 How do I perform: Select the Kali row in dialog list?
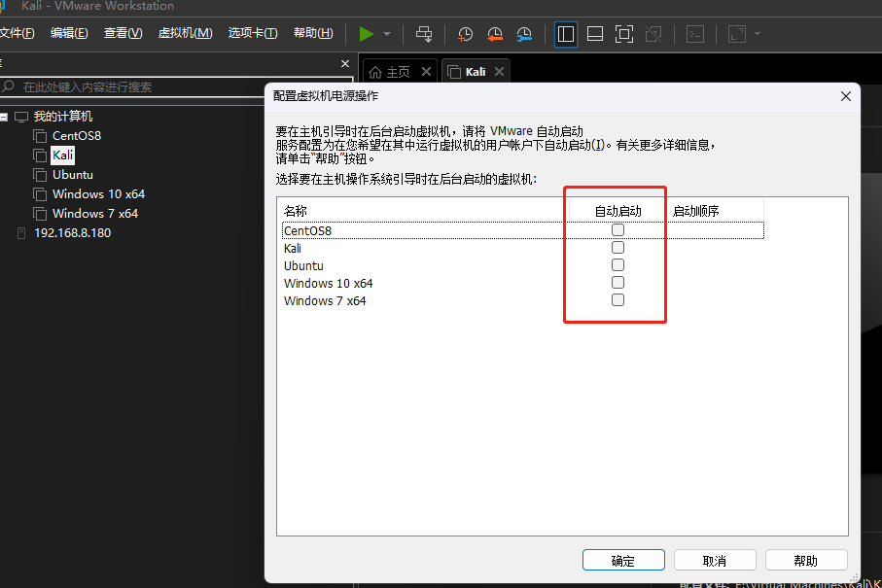(522, 248)
